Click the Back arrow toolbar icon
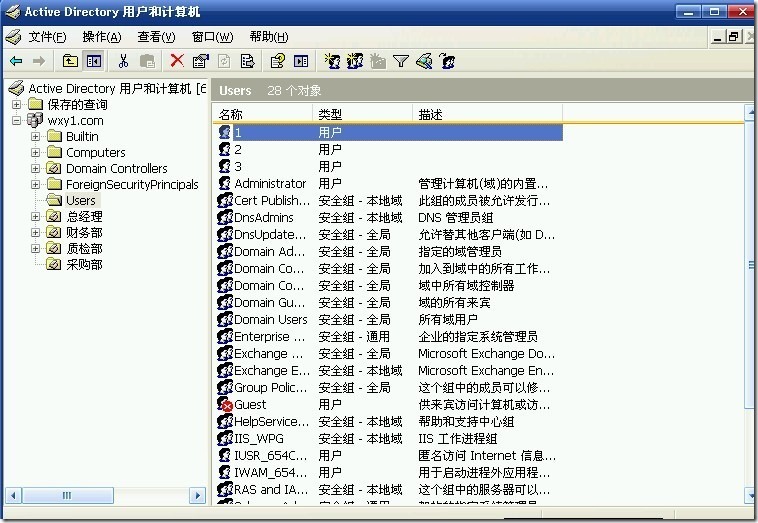The image size is (758, 523). pos(16,61)
